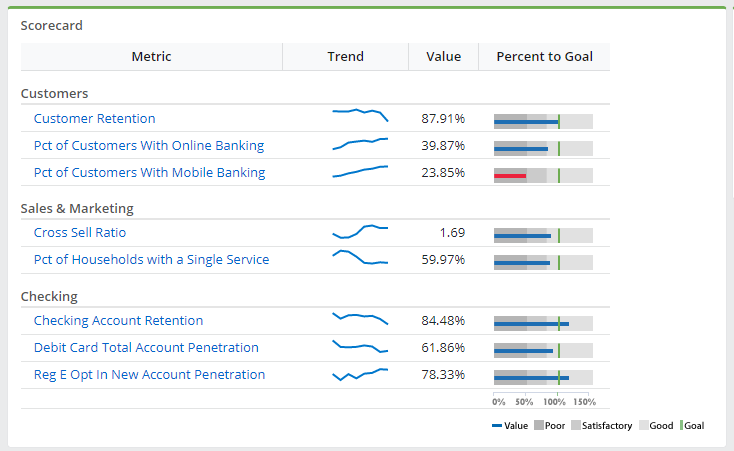Click the Value column header
This screenshot has height=451, width=734.
click(443, 57)
